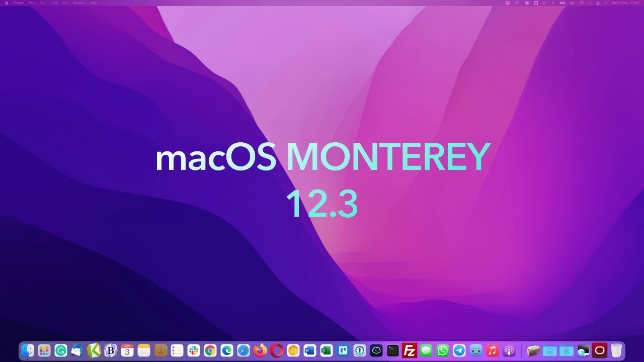
Task: Open the File menu
Action: point(32,3)
